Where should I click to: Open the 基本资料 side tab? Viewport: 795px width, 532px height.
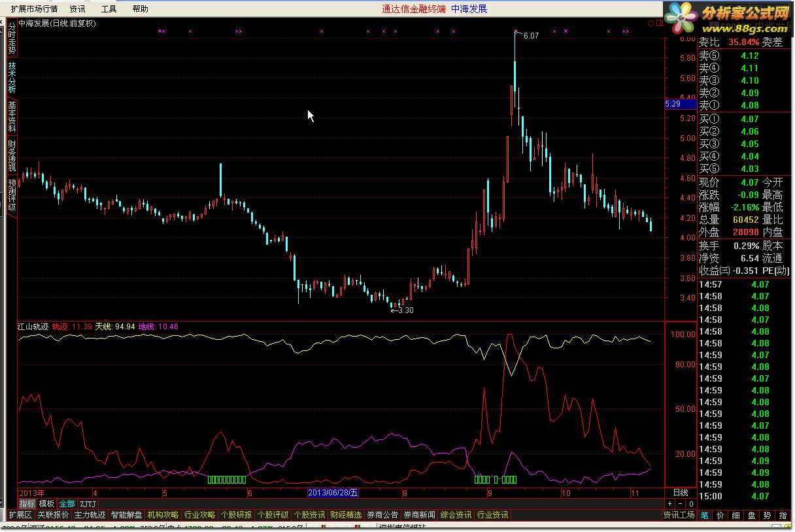point(12,117)
